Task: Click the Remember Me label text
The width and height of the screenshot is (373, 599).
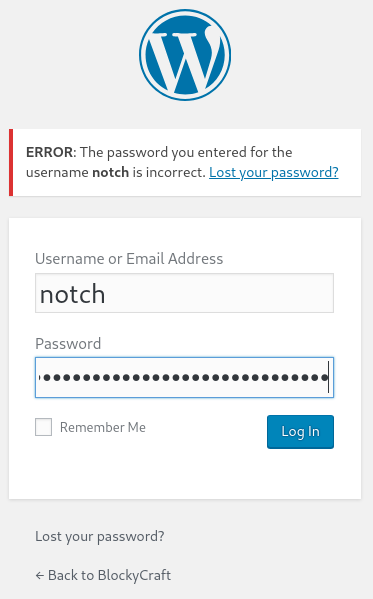Action: pyautogui.click(x=103, y=427)
